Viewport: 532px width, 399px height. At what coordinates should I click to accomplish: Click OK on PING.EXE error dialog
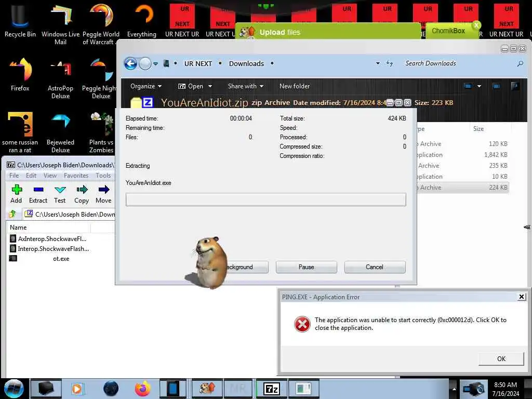[x=501, y=358]
